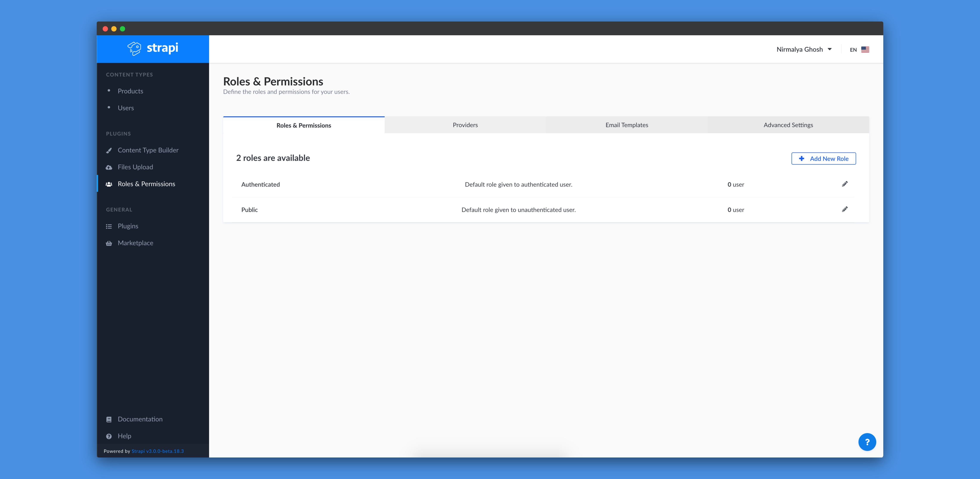Open Users content type in the sidebar
Screen dimensions: 980x479
click(126, 108)
